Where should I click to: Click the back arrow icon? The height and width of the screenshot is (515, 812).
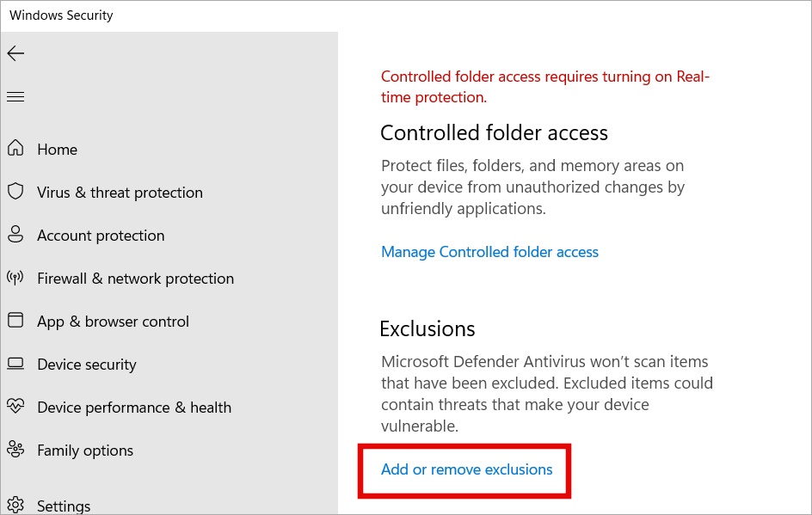[15, 52]
